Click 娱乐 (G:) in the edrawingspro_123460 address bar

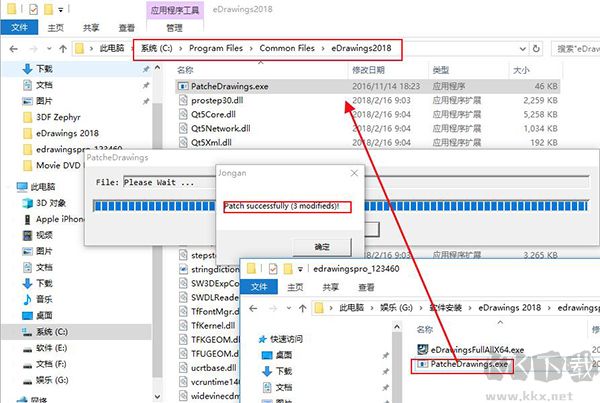396,308
